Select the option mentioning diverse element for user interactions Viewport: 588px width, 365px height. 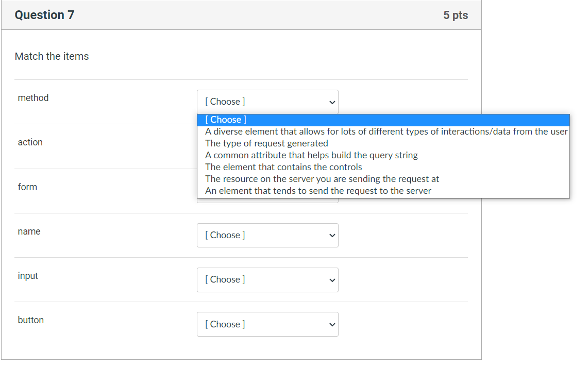(386, 131)
